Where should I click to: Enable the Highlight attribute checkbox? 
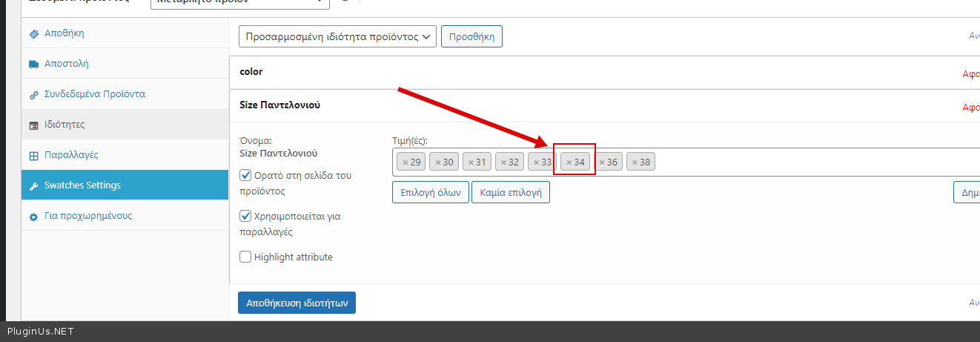(x=245, y=257)
